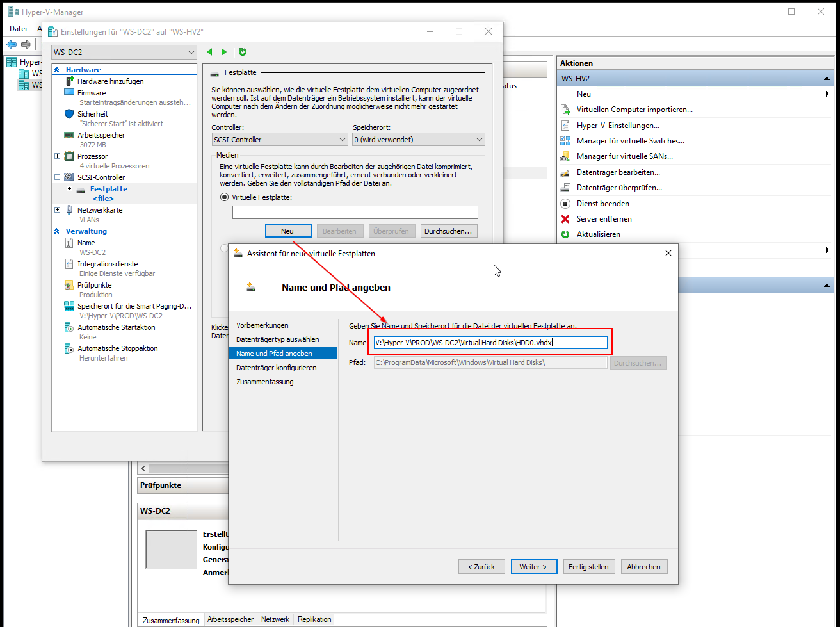
Task: Click Abbrechen in the wizard
Action: tap(644, 567)
